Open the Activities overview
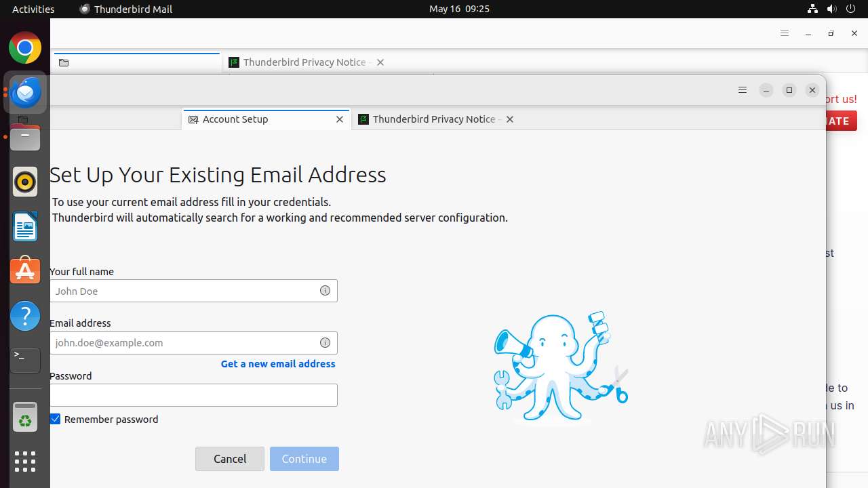 pos(33,9)
